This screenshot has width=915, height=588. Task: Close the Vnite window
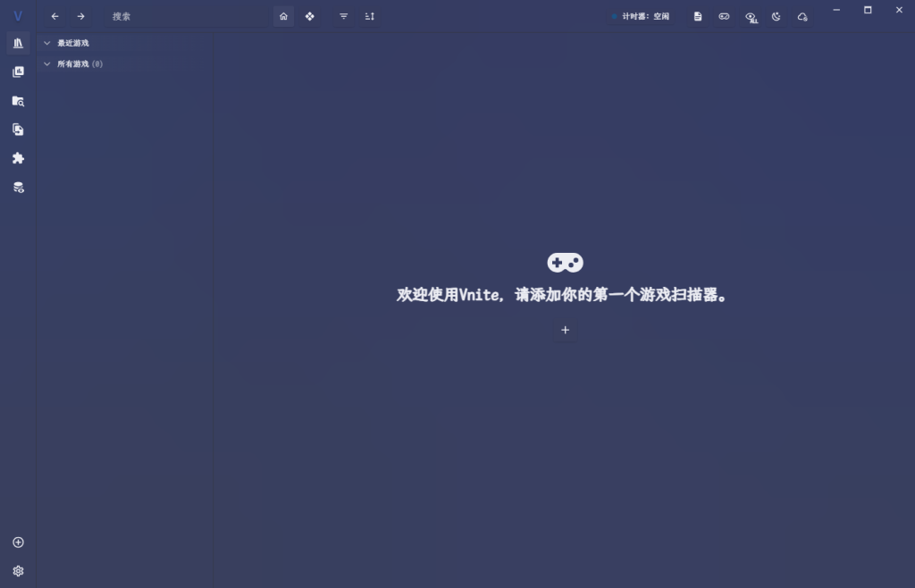pos(899,10)
